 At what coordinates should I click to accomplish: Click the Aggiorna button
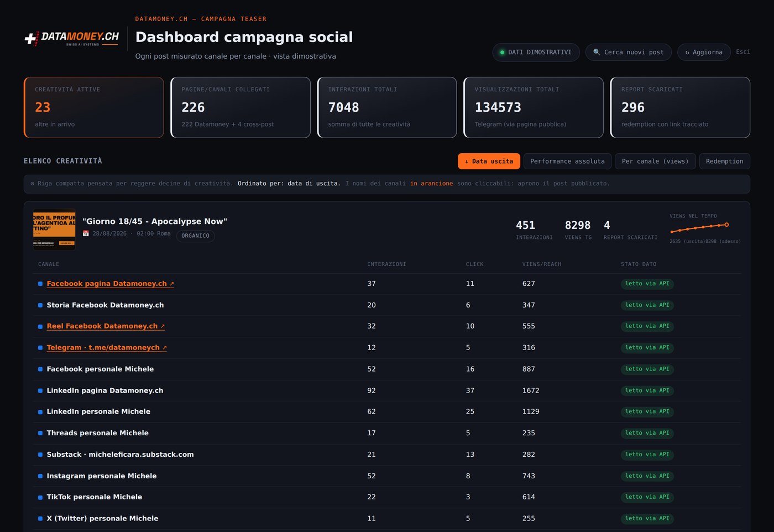point(704,52)
